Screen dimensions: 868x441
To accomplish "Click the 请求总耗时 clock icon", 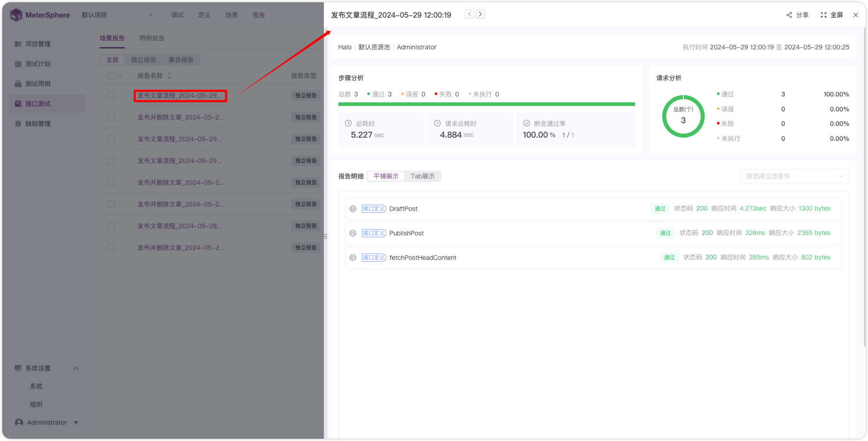I will coord(437,123).
